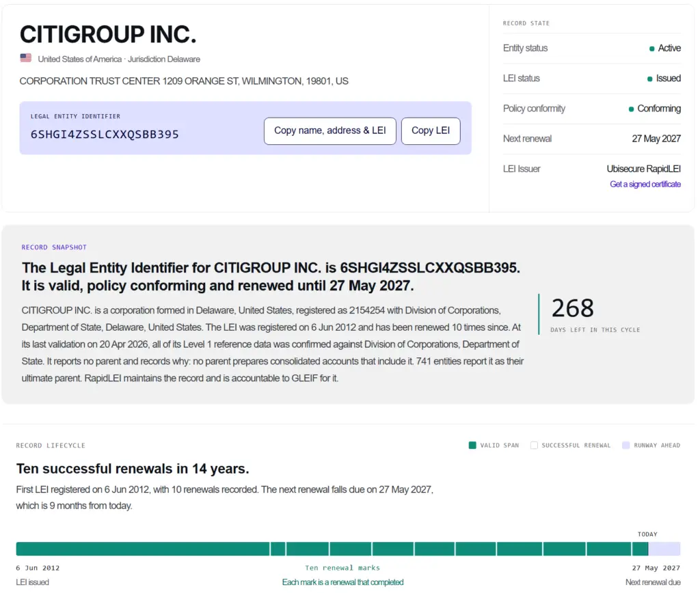Click the CITIGROUP INC. main heading
700x600 pixels.
click(108, 34)
